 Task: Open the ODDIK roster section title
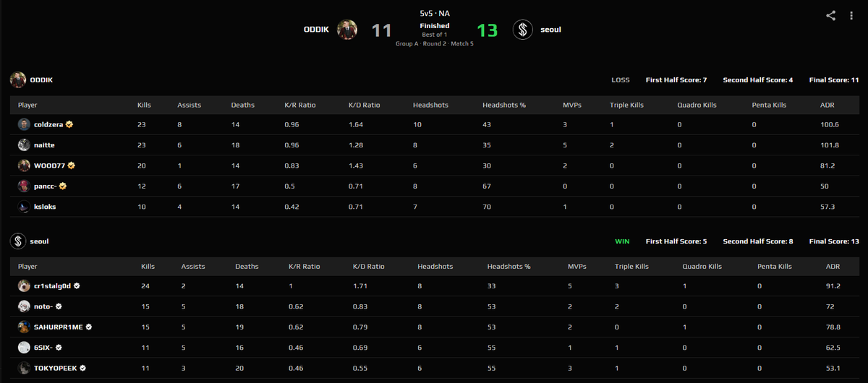coord(41,79)
